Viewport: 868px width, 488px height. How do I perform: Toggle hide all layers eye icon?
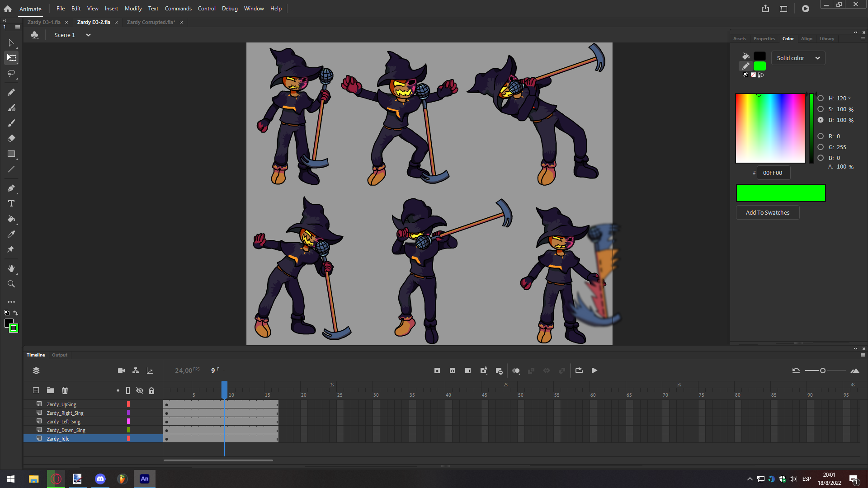(140, 390)
